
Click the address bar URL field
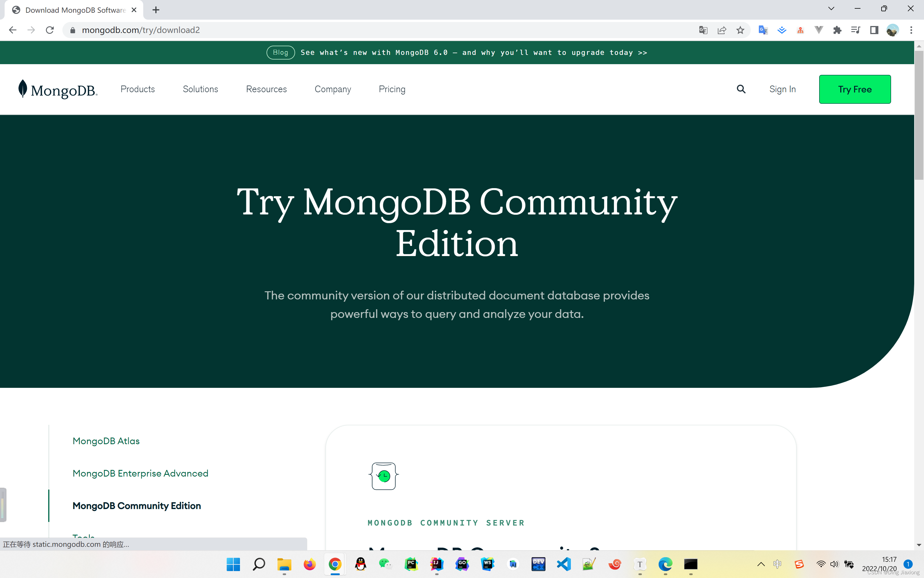382,30
